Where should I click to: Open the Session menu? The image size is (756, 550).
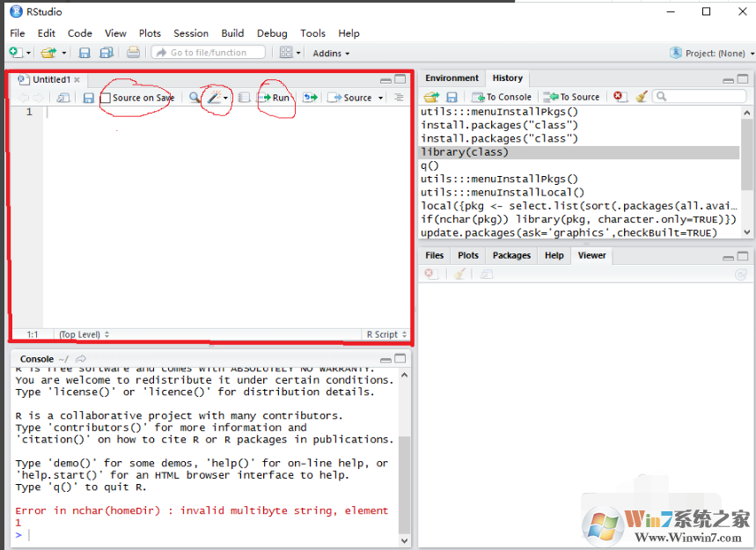(191, 33)
